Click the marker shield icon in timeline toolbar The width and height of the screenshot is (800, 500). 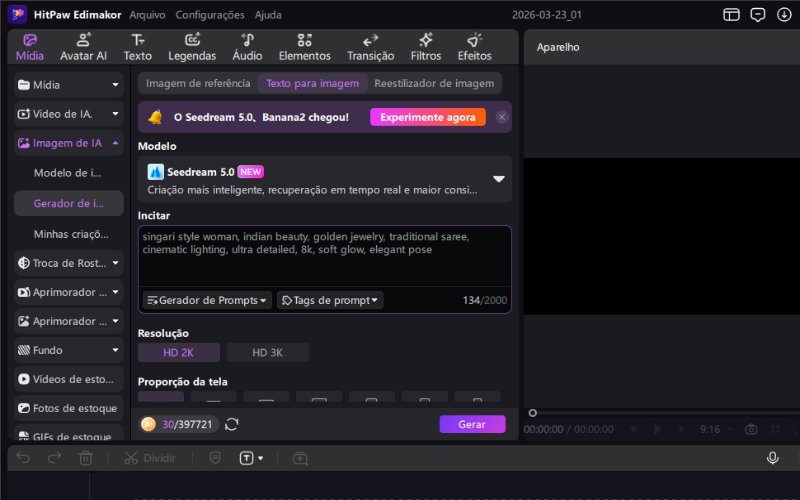[x=215, y=458]
